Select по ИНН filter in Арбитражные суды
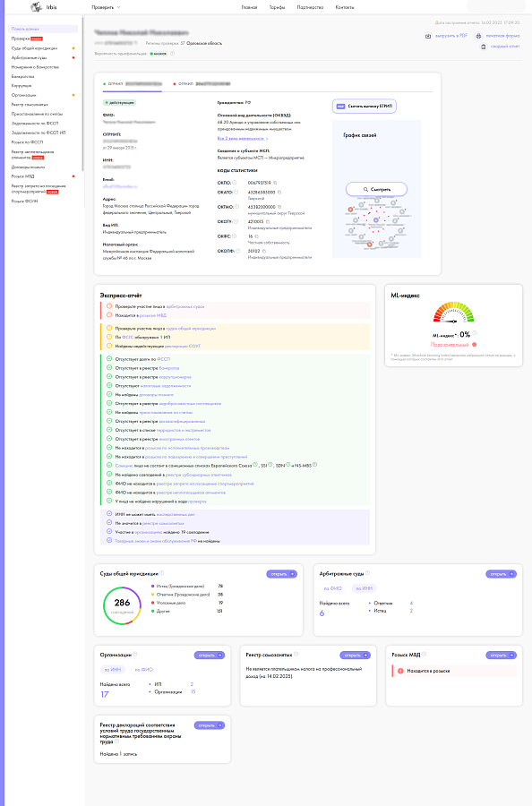The width and height of the screenshot is (532, 806). (x=364, y=588)
